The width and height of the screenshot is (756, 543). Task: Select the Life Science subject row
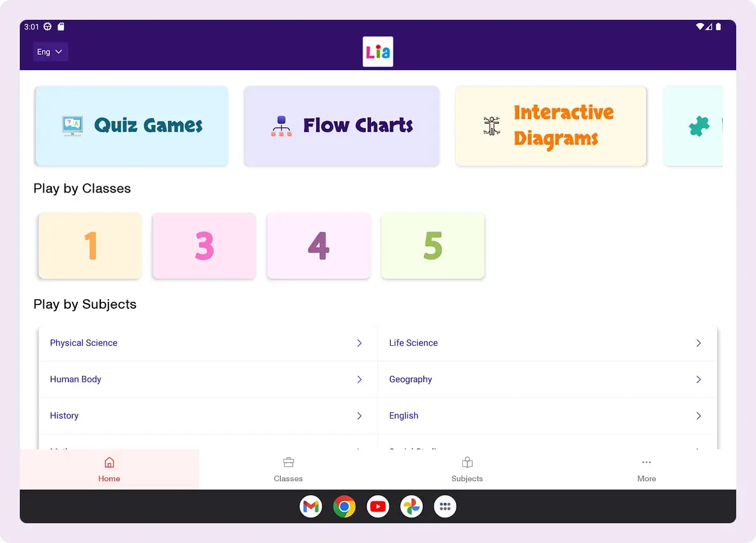[x=414, y=343]
